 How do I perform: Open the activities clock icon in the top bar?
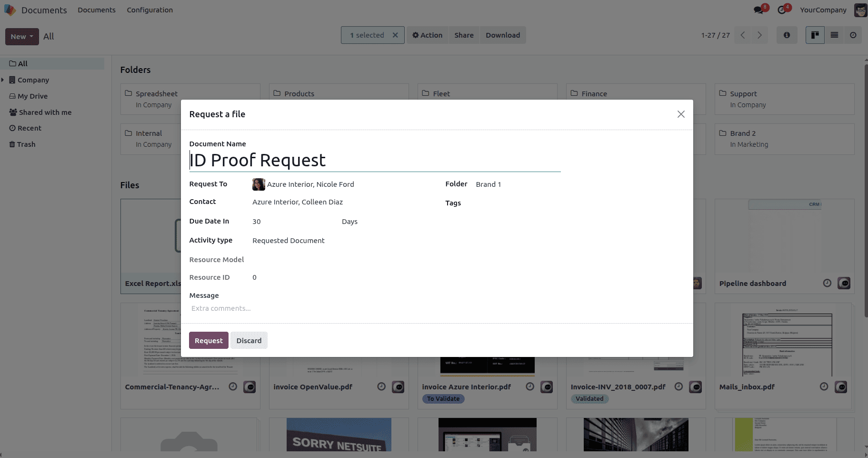782,10
